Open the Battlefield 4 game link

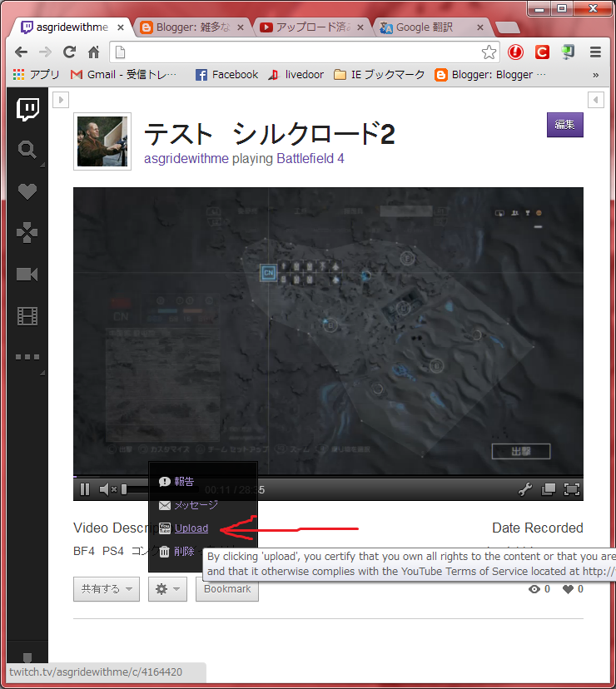pos(310,159)
